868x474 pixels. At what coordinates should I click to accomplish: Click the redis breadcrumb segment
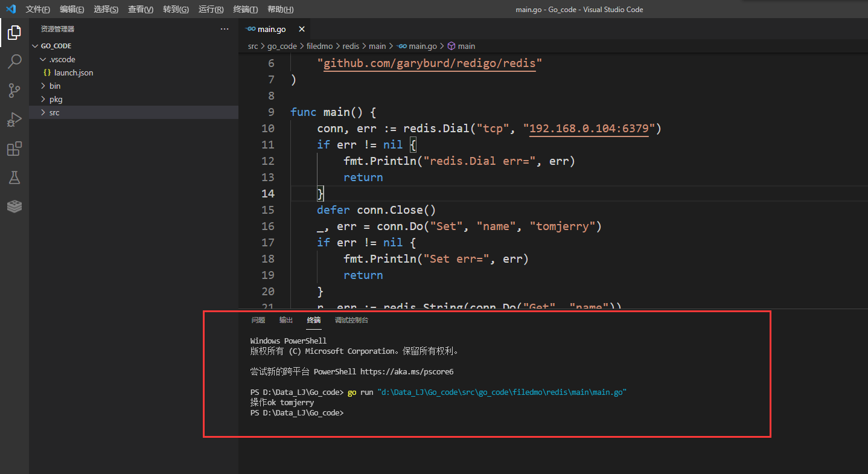click(x=351, y=46)
